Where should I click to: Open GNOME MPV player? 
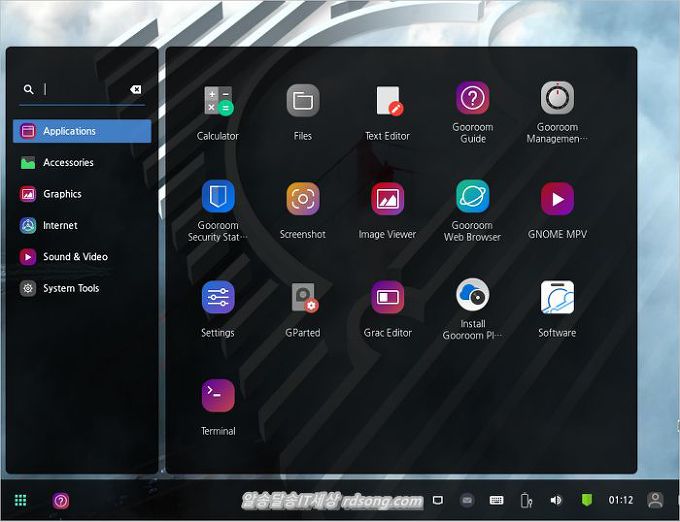point(557,200)
